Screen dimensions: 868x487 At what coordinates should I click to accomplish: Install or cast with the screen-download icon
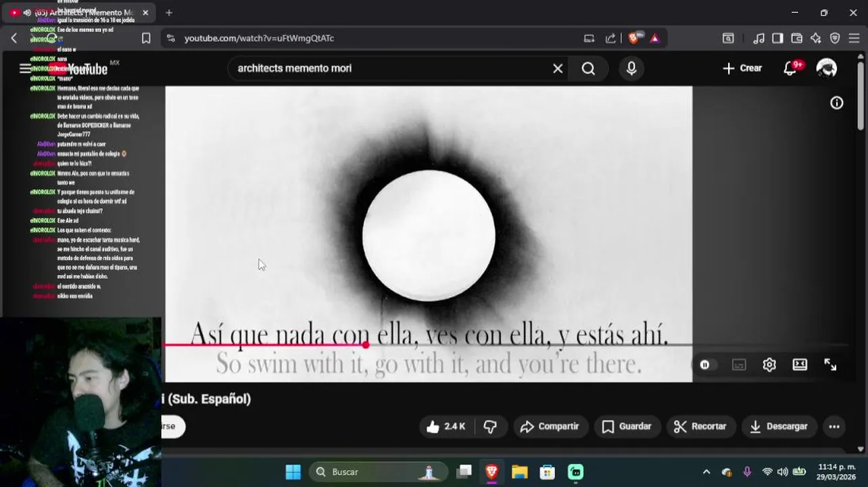pos(589,39)
